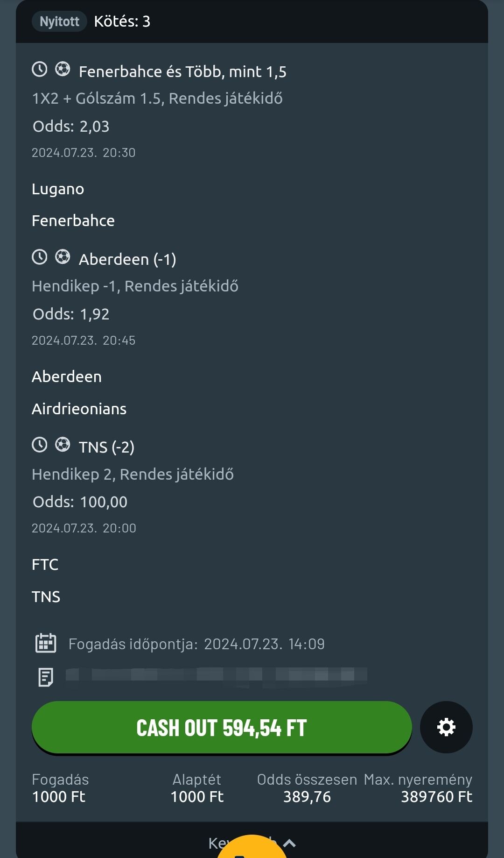504x858 pixels.
Task: Click the FTC team name
Action: (45, 565)
